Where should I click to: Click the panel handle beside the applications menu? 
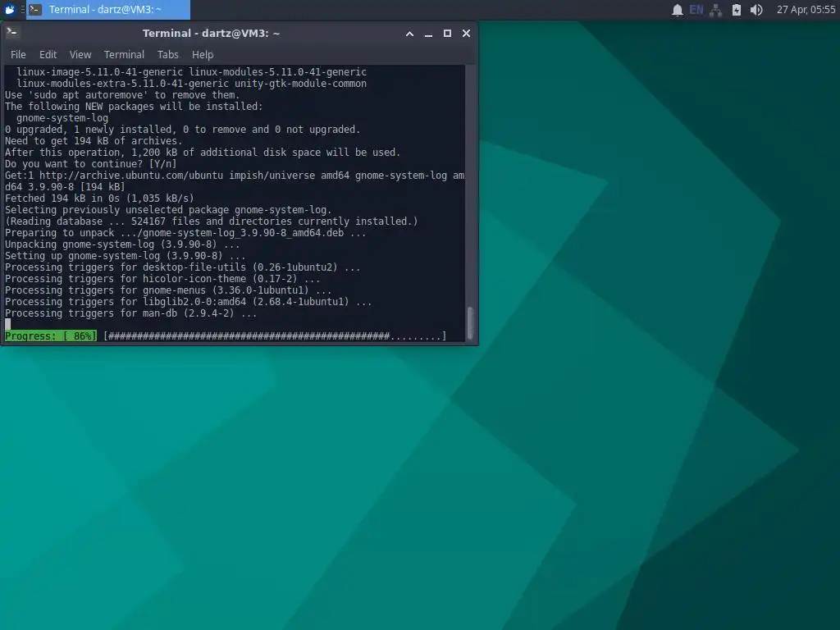pos(22,9)
